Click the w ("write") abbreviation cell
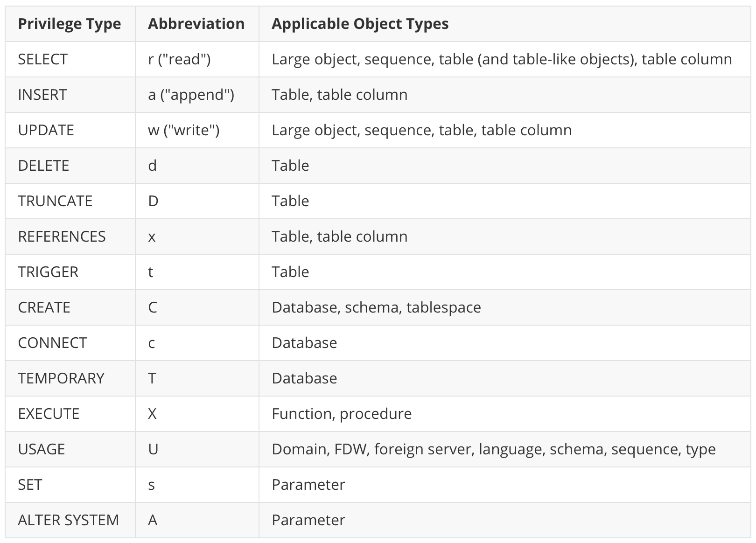Viewport: 756px width, 543px height. tap(183, 130)
